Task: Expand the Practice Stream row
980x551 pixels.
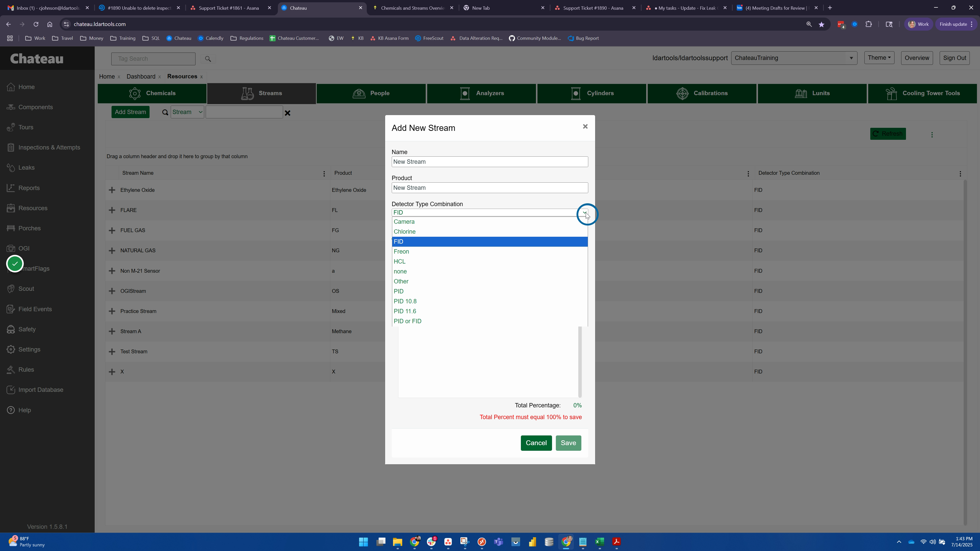Action: pyautogui.click(x=112, y=311)
